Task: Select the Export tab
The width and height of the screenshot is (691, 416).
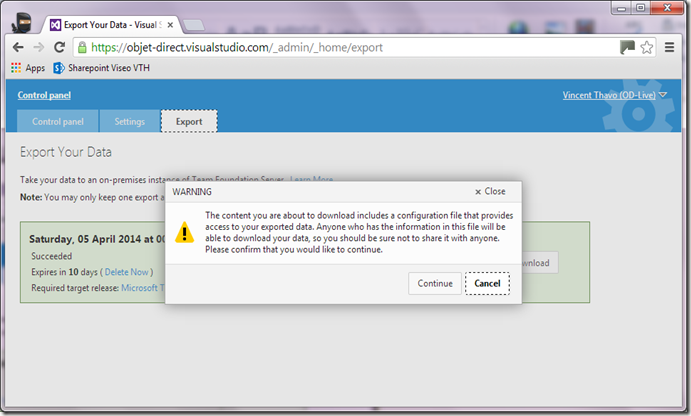Action: 189,122
